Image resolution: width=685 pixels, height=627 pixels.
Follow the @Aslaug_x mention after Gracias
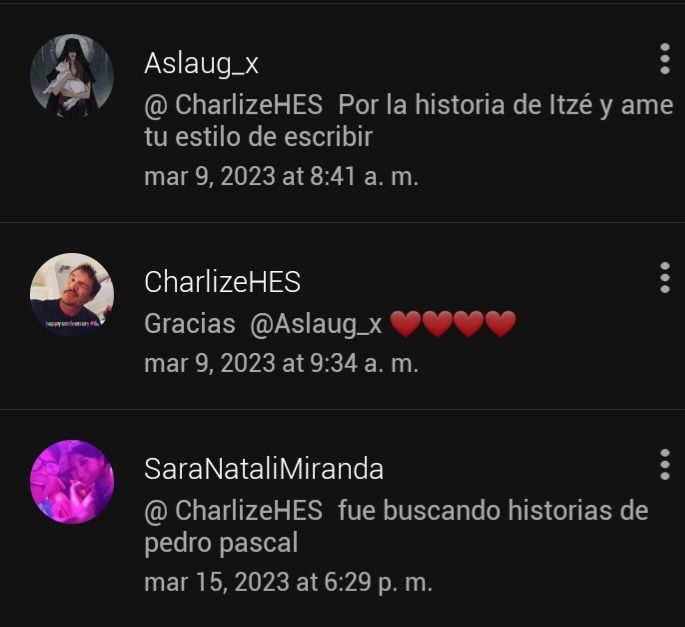coord(316,324)
